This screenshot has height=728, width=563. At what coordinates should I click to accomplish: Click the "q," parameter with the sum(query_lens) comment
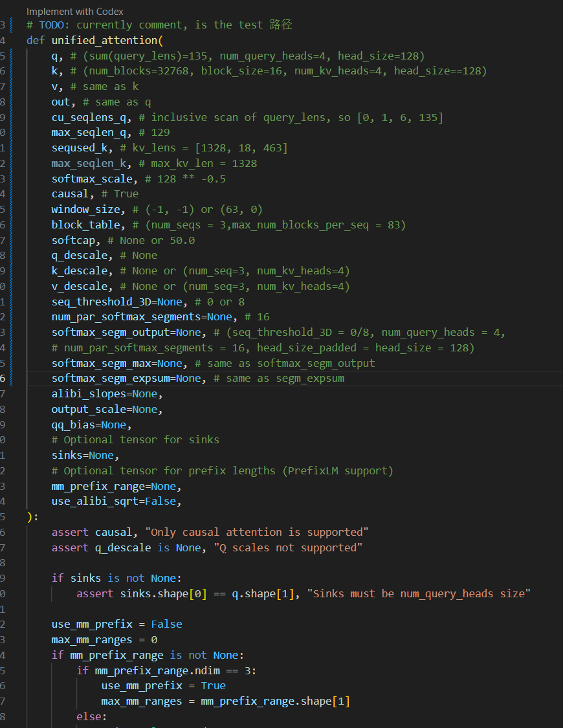click(x=57, y=56)
